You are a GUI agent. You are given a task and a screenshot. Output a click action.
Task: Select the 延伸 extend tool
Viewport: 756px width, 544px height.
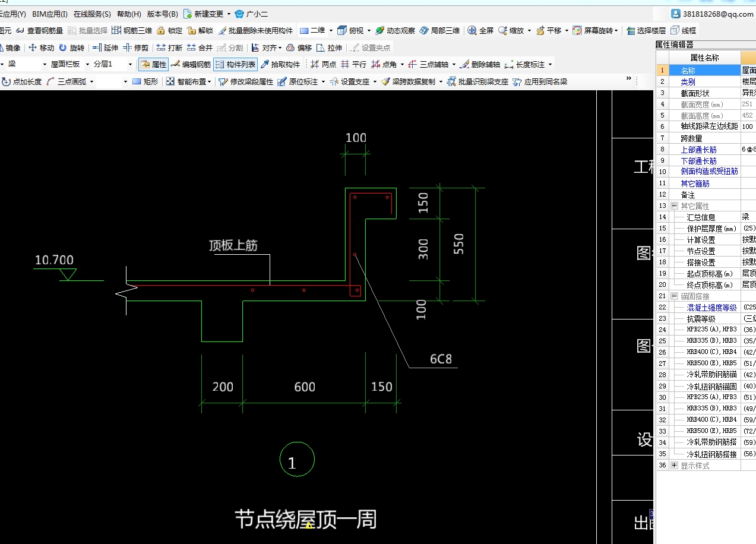(105, 48)
